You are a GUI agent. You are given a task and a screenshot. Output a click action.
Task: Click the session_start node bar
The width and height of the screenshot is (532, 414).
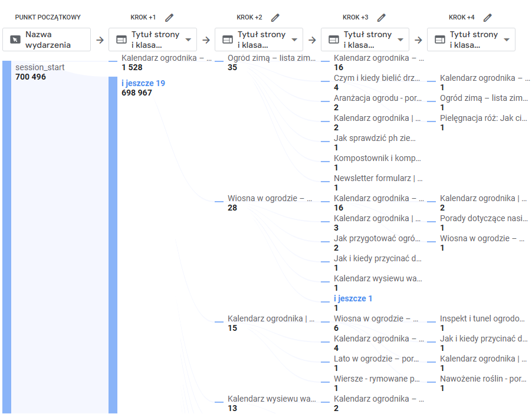tap(7, 236)
